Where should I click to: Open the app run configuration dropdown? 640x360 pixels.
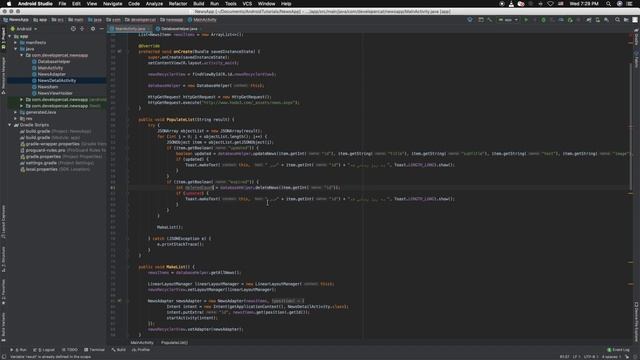(x=508, y=20)
